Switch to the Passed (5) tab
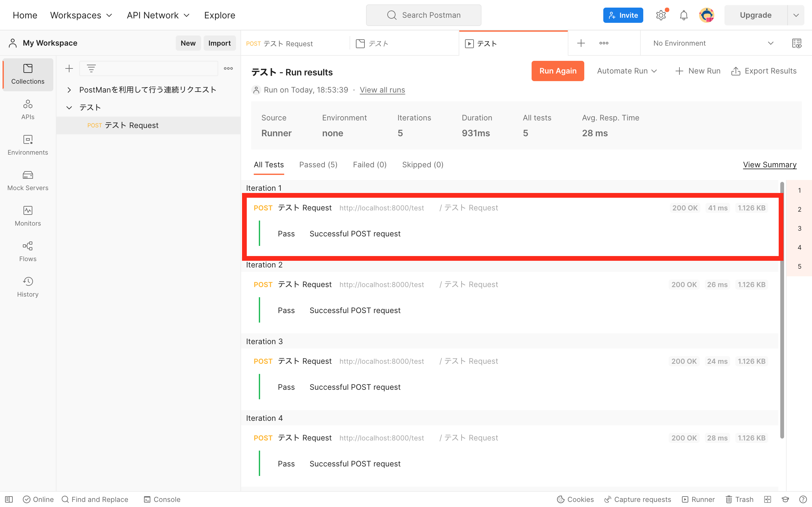The width and height of the screenshot is (812, 507). tap(318, 165)
